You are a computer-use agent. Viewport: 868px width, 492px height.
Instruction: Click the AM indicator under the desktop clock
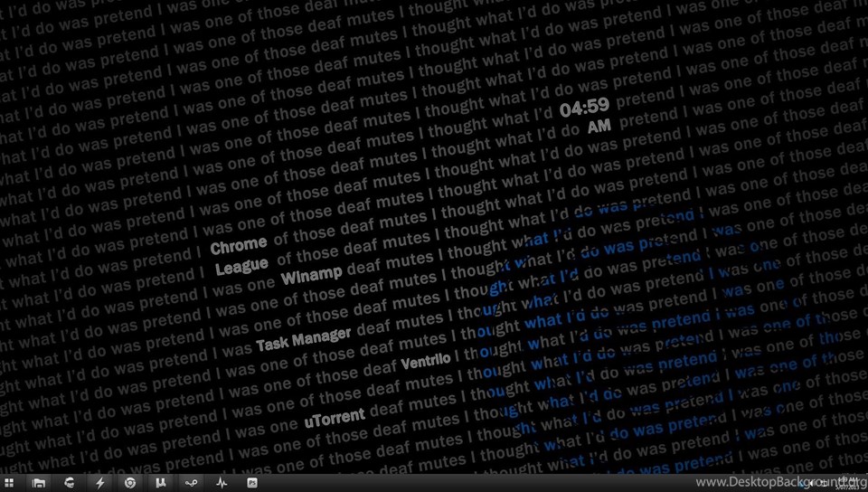click(599, 128)
